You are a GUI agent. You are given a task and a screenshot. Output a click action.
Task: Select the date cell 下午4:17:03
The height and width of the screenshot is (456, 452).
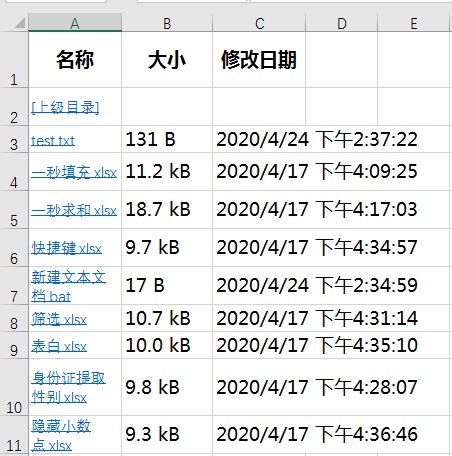[x=317, y=210]
